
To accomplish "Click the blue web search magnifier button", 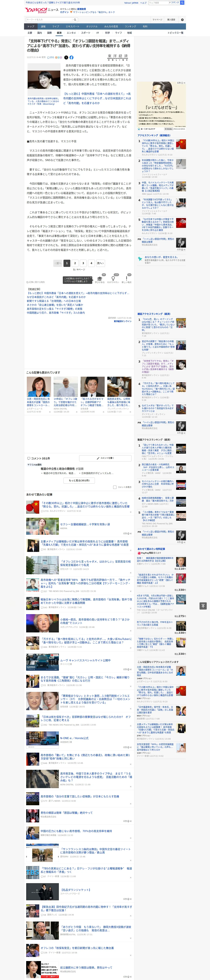I will click(x=182, y=3).
